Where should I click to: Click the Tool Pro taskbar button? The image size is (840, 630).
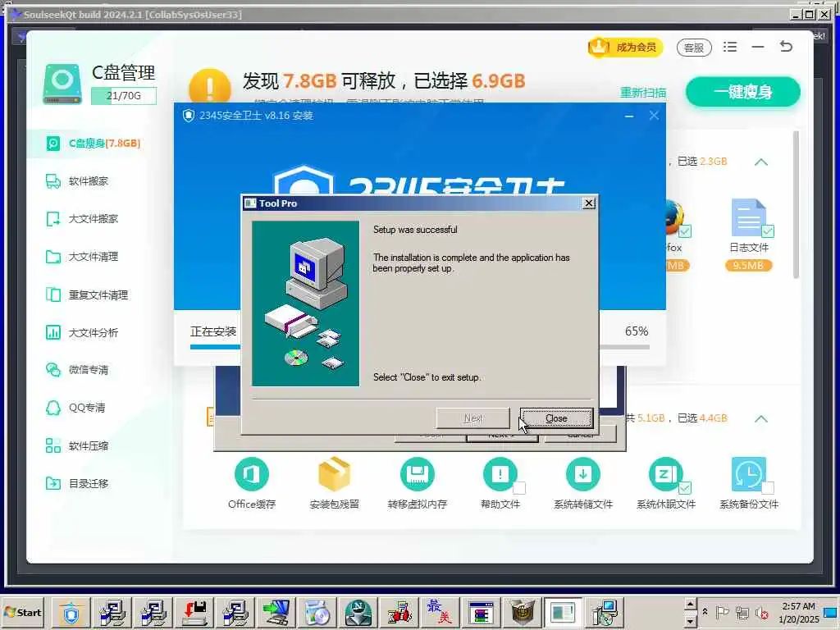tap(563, 613)
